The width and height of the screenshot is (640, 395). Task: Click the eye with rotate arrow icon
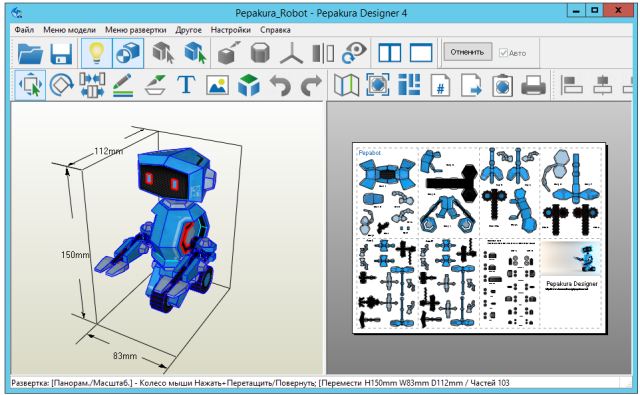pyautogui.click(x=354, y=53)
